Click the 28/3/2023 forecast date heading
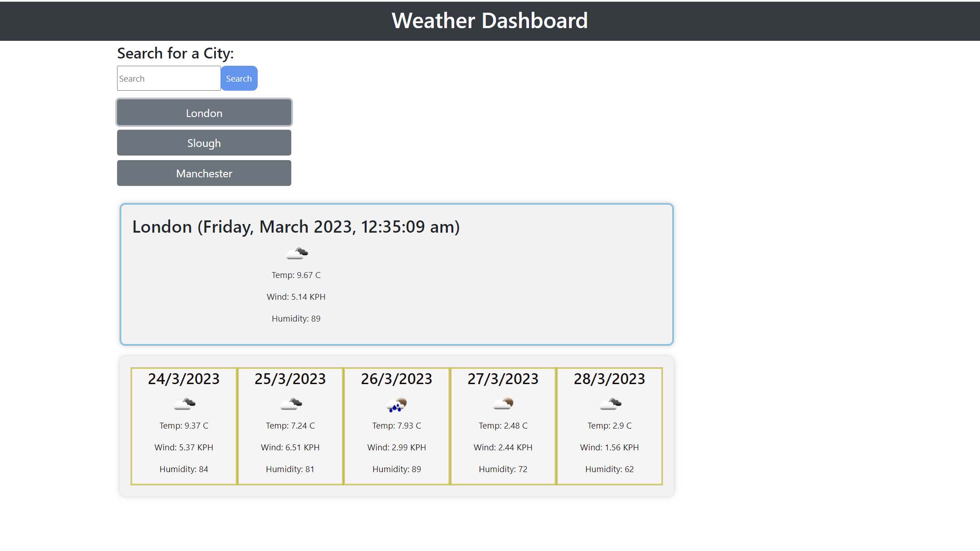Screen dimensions: 980x551 point(609,379)
